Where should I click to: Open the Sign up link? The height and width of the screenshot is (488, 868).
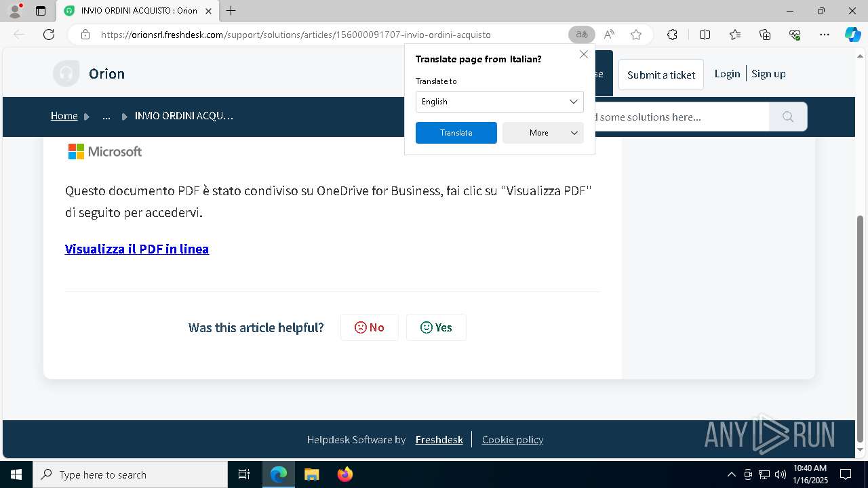768,74
